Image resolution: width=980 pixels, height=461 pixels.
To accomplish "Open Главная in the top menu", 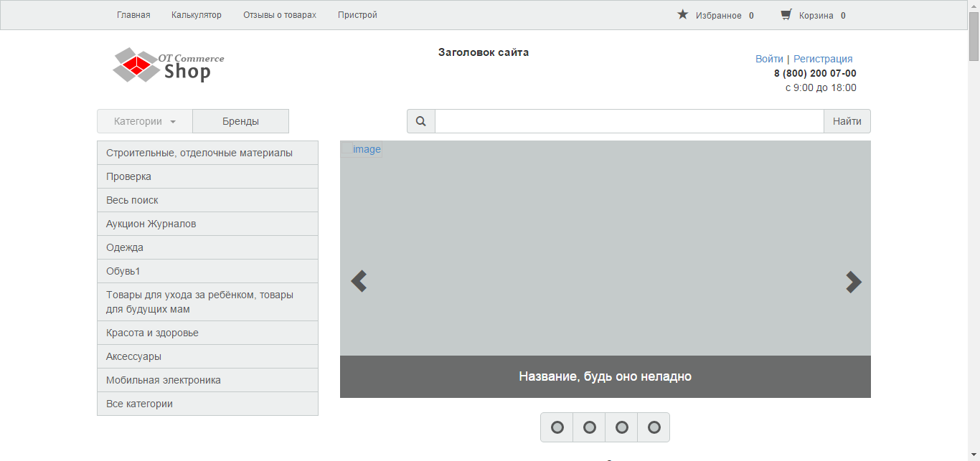I will (x=133, y=15).
